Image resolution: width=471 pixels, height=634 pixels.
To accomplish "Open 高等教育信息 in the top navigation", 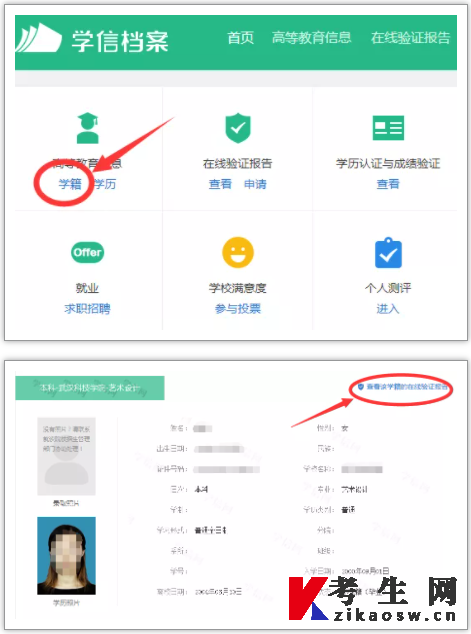I will pyautogui.click(x=311, y=38).
